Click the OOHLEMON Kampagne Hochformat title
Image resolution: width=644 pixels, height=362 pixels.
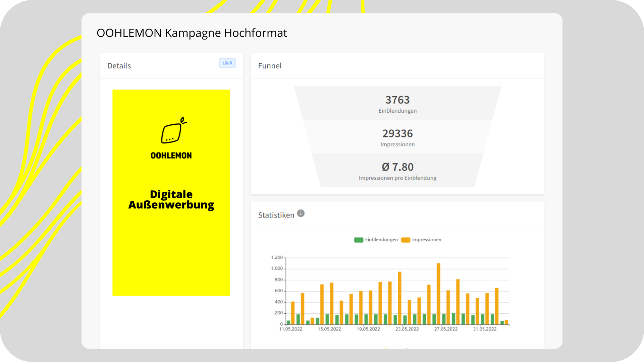click(x=192, y=33)
